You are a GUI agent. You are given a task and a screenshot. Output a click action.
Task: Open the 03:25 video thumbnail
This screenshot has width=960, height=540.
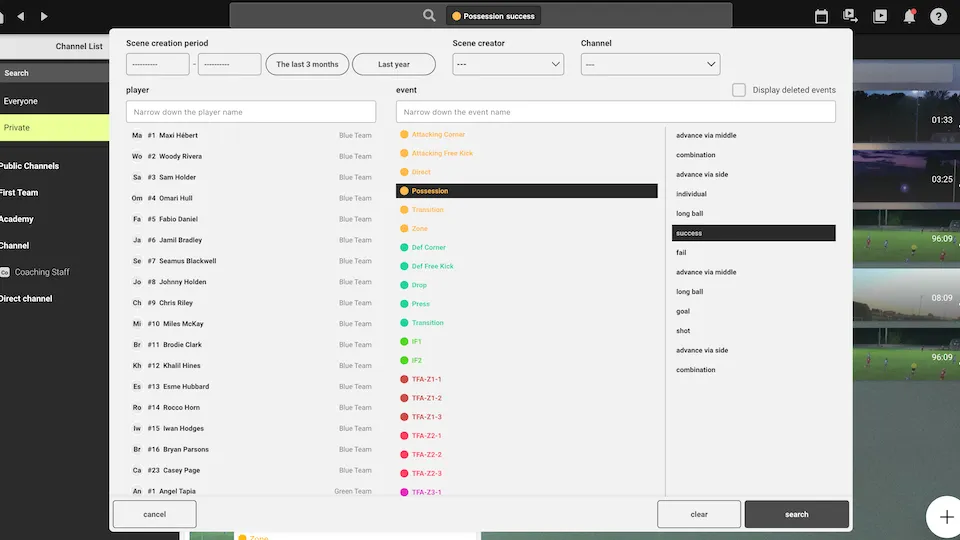[906, 175]
